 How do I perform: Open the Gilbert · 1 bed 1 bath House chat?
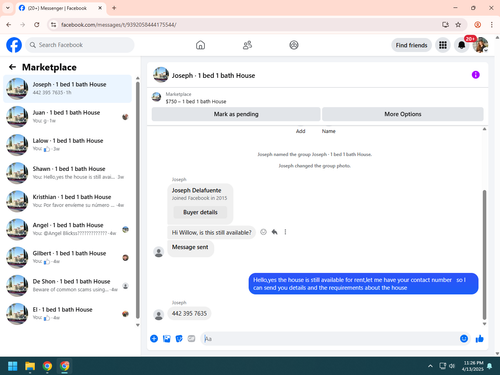pos(67,258)
